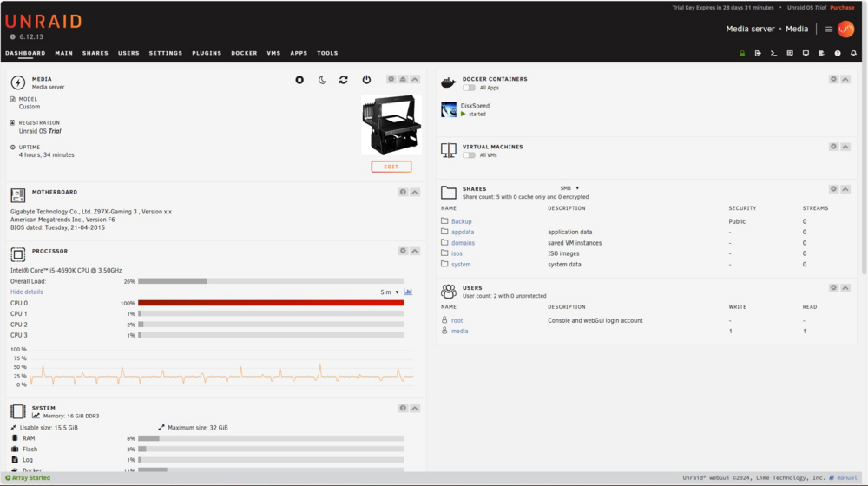Put server to sleep using moon icon
Image resolution: width=868 pixels, height=486 pixels.
coord(322,80)
